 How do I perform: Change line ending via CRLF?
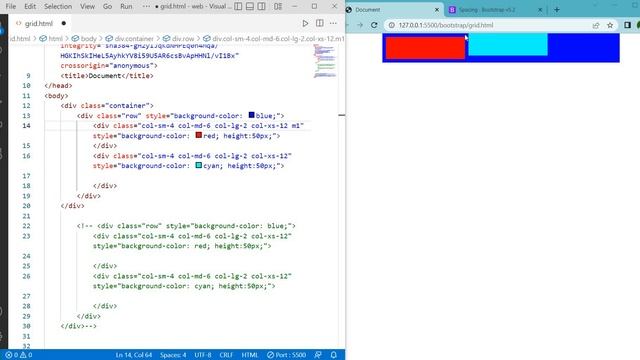[x=226, y=355]
